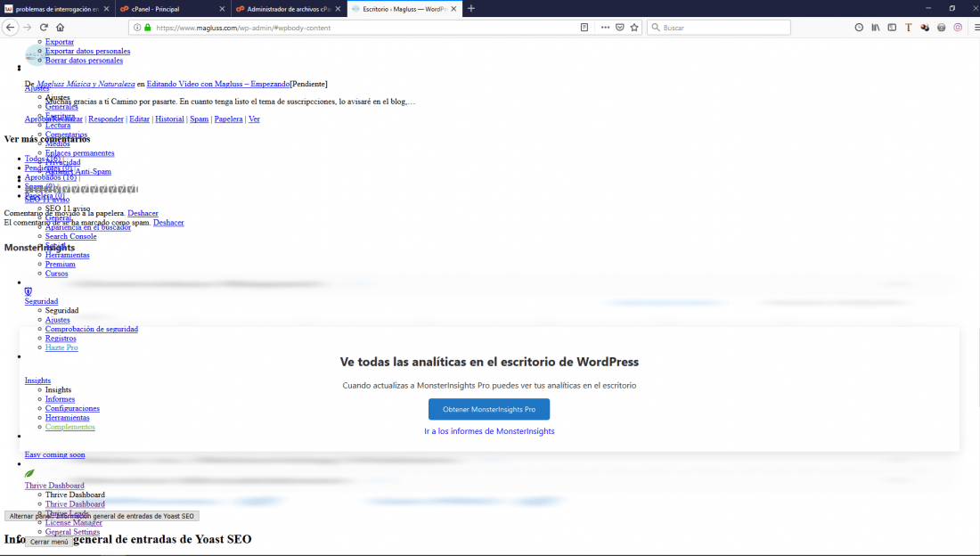Open Herramientas link above Premium

pos(67,255)
